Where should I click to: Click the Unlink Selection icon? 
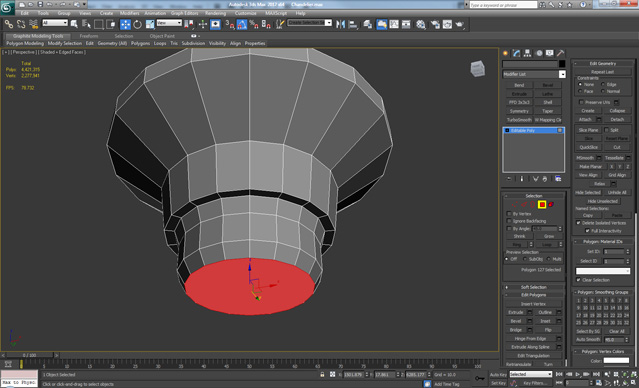21,24
